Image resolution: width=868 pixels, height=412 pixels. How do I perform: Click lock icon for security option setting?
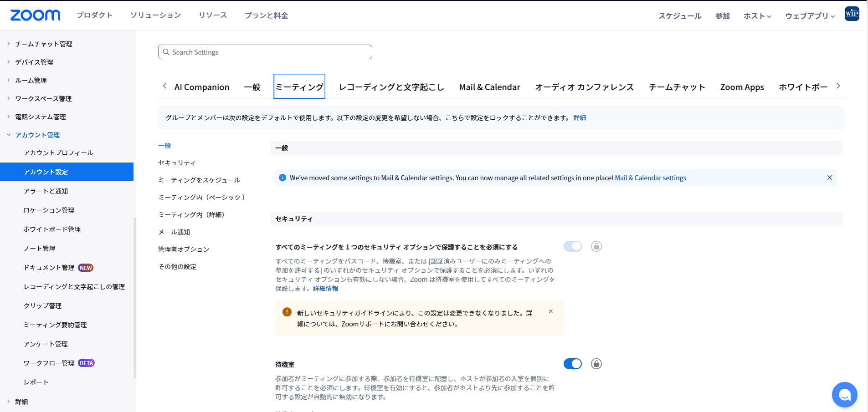[596, 246]
